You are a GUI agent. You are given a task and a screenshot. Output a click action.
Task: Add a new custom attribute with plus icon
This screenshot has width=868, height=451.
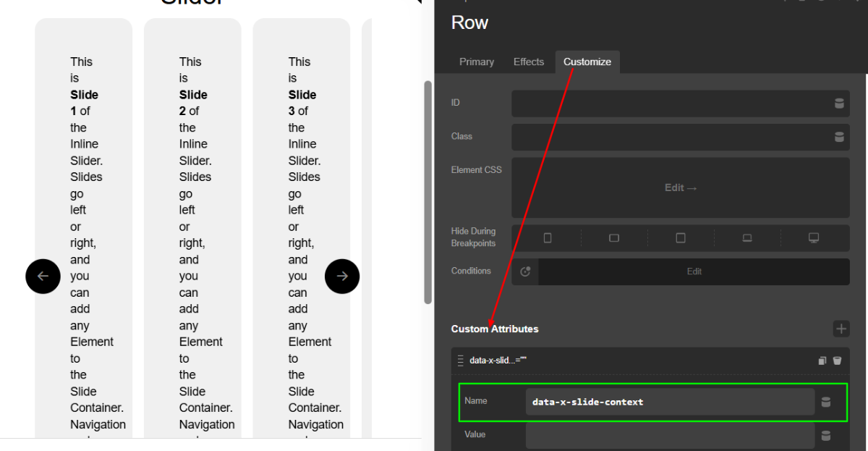tap(841, 329)
